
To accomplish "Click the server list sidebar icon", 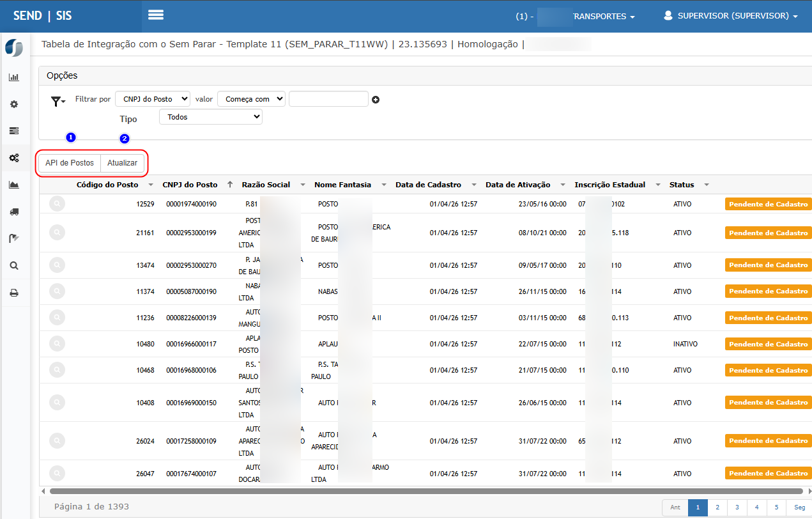I will 14,130.
